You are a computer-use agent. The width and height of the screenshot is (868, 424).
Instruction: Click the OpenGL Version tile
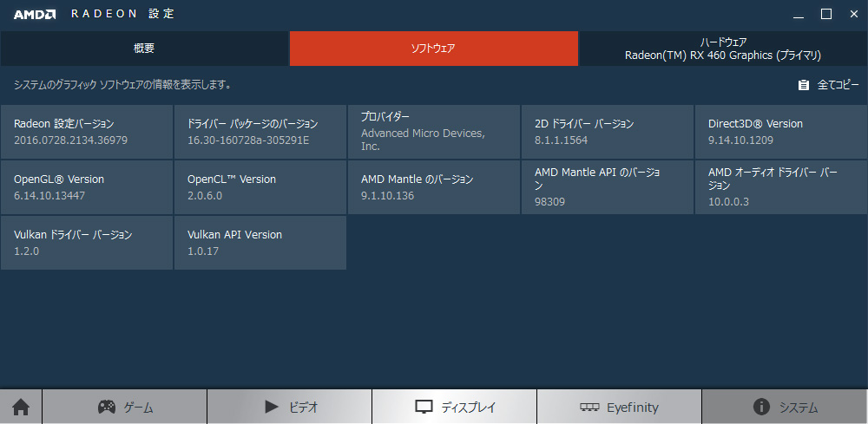click(87, 187)
